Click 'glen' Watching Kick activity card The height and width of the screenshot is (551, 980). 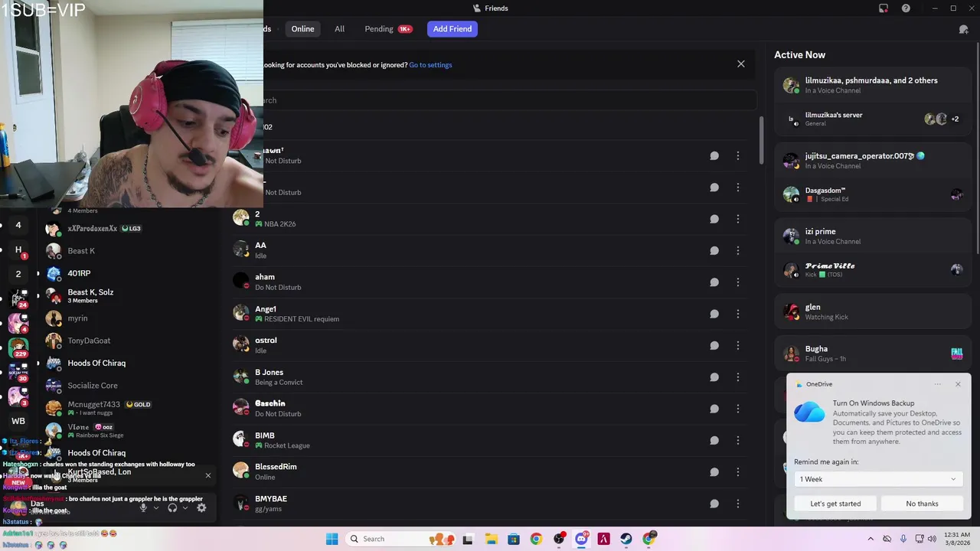[874, 311]
